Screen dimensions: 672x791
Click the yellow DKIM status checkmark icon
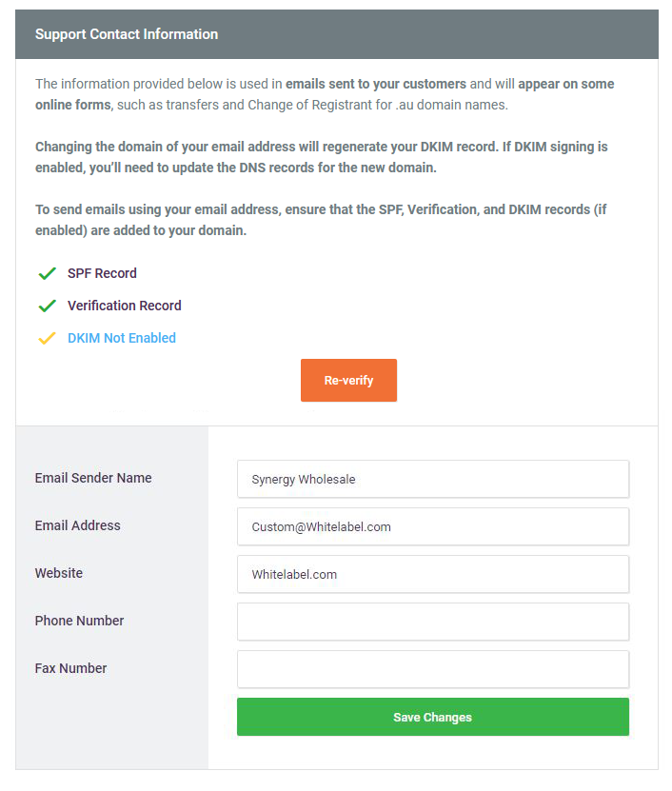[x=47, y=339]
